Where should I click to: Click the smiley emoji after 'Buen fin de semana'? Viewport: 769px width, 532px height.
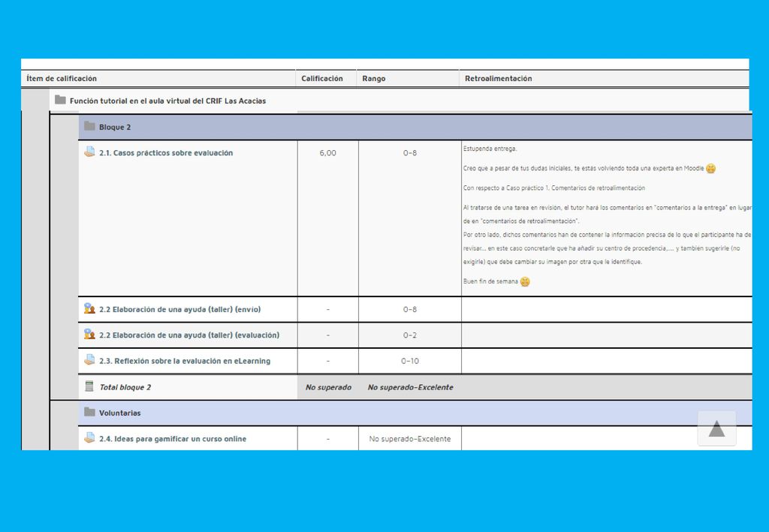(525, 281)
